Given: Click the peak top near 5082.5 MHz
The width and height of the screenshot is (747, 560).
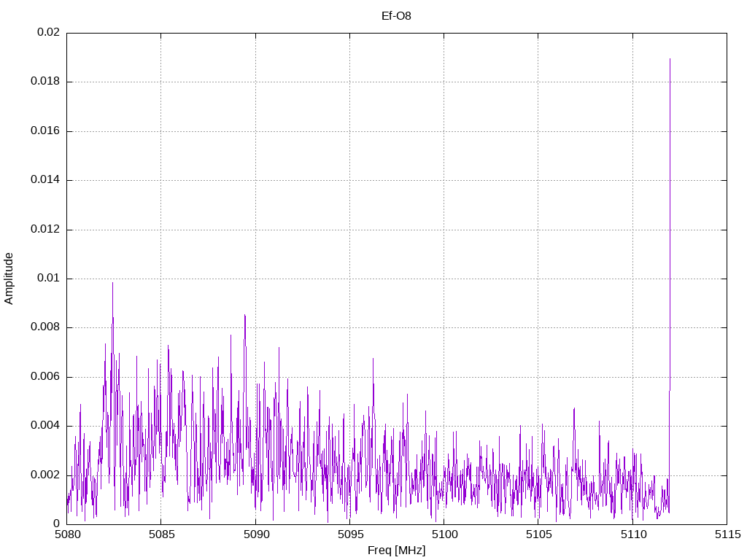Looking at the screenshot, I should (112, 283).
